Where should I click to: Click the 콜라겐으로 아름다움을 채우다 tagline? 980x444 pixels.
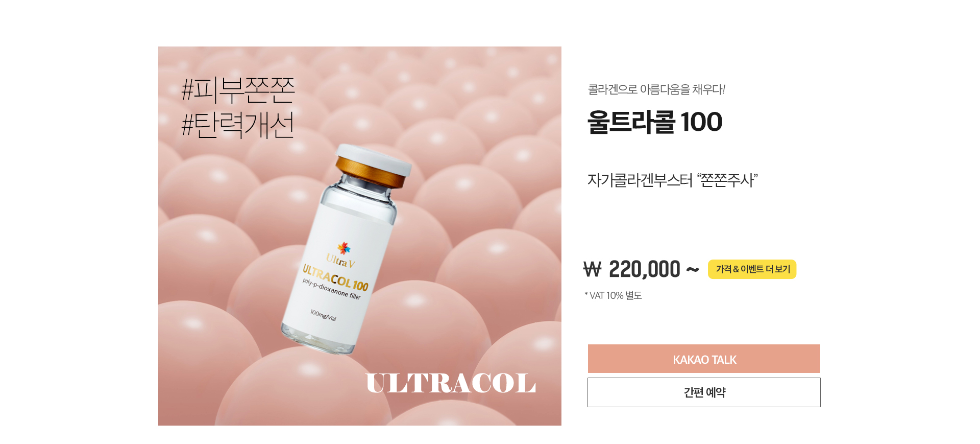coord(656,89)
